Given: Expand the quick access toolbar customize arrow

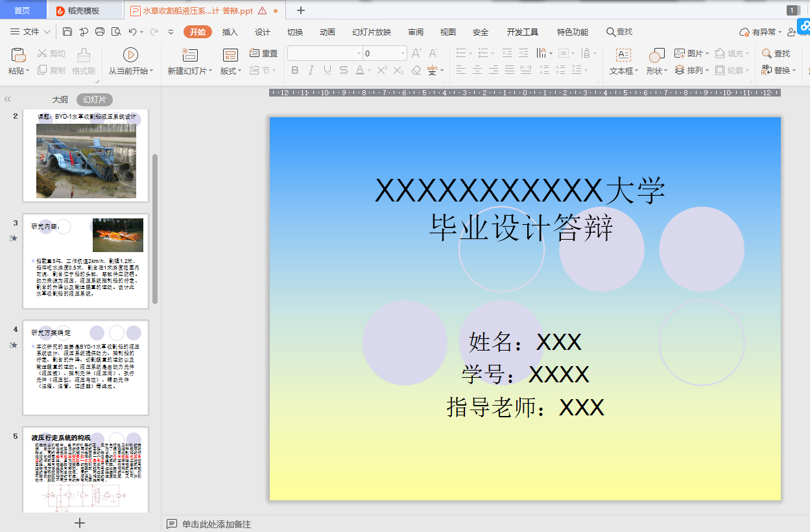Looking at the screenshot, I should 171,32.
